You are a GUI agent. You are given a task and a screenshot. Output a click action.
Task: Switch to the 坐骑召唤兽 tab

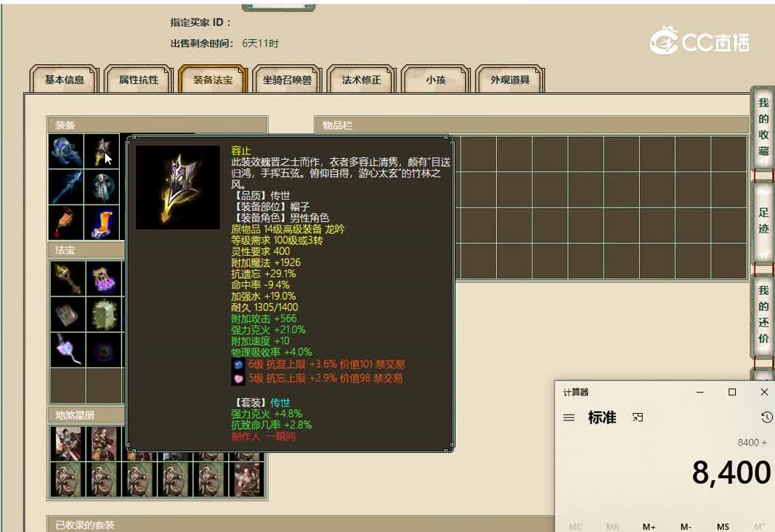click(x=287, y=80)
